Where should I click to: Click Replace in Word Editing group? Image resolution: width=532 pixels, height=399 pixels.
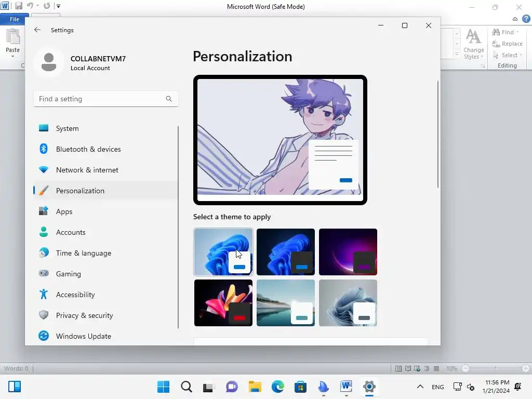tap(508, 44)
